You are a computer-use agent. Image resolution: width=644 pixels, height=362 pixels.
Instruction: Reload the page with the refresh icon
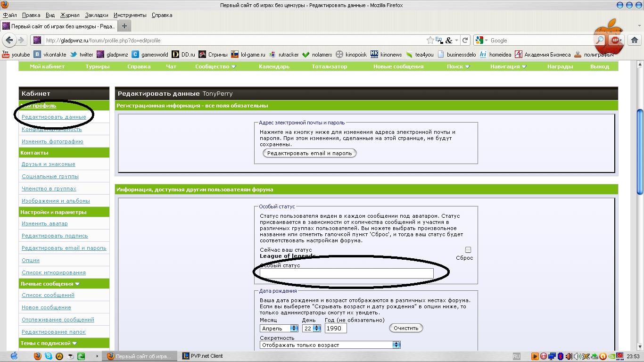[465, 41]
